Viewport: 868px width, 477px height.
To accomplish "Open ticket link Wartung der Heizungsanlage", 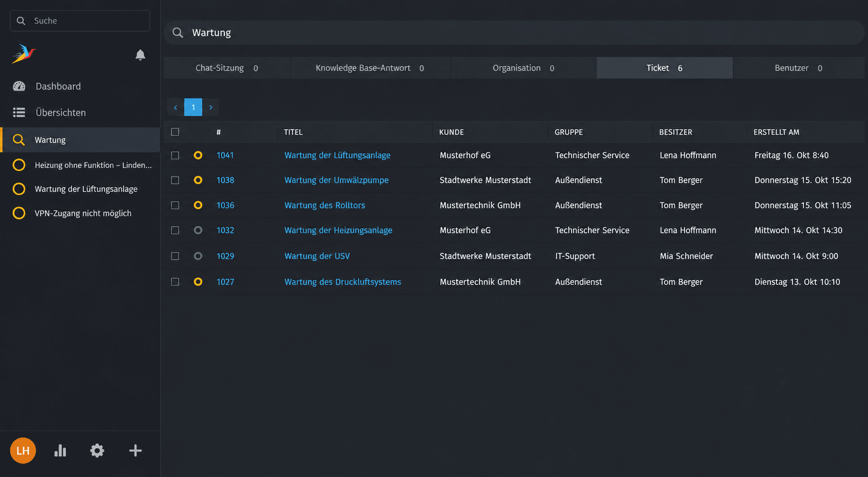I will click(x=338, y=230).
